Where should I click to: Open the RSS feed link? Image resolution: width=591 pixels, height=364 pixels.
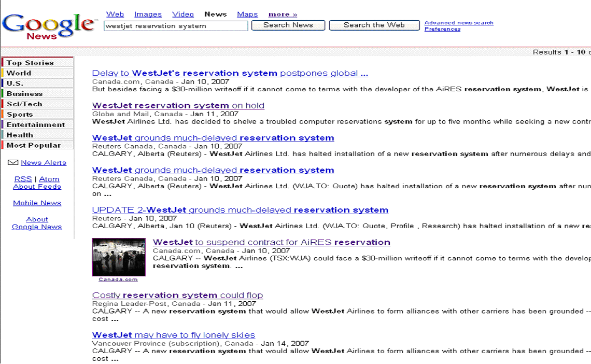pyautogui.click(x=23, y=179)
